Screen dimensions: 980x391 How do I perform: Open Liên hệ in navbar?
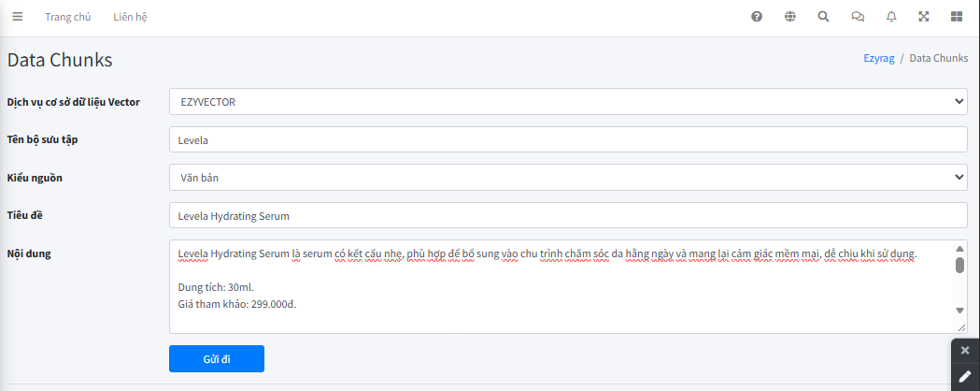tap(130, 17)
